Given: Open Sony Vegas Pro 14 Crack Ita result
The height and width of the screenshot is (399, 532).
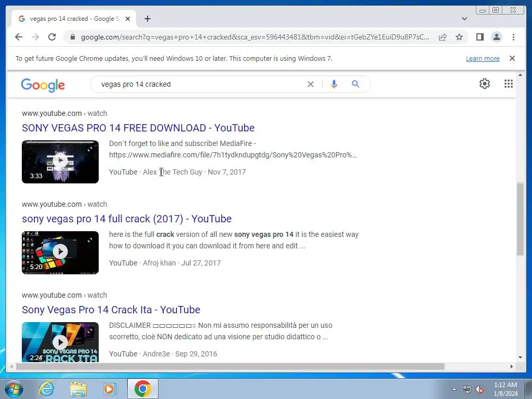Looking at the screenshot, I should [x=111, y=310].
